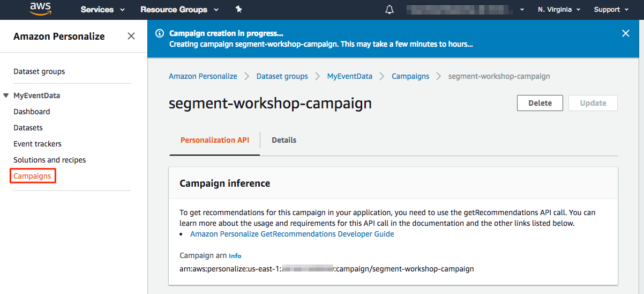
Task: Click the info icon in blue banner
Action: (x=159, y=33)
